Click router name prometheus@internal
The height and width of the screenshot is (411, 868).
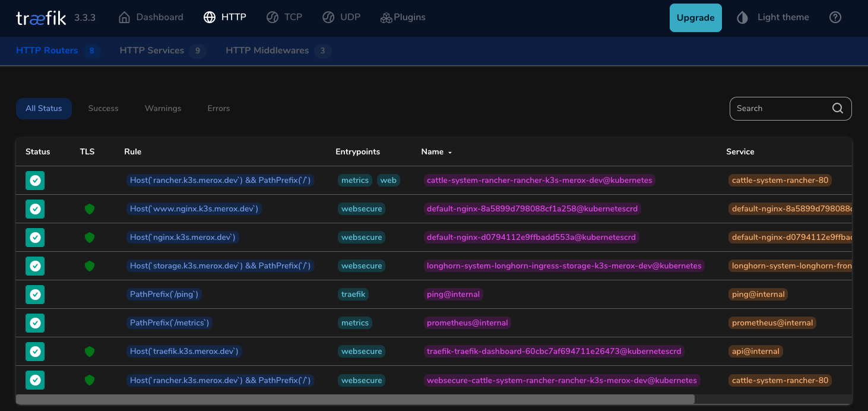467,323
